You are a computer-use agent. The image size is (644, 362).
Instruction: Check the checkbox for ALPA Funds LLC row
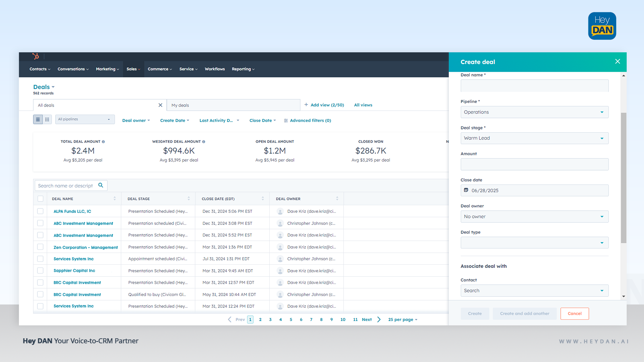pos(40,211)
